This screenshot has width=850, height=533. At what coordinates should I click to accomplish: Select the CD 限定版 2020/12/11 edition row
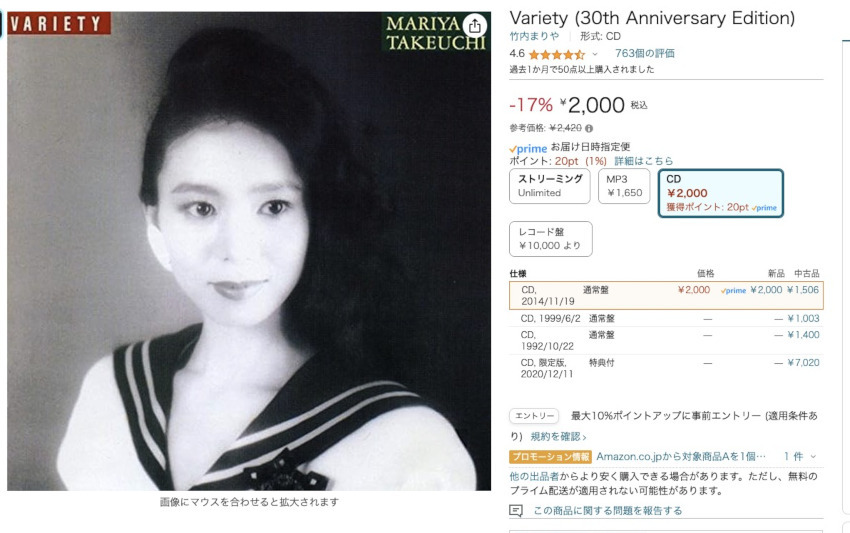click(x=666, y=368)
